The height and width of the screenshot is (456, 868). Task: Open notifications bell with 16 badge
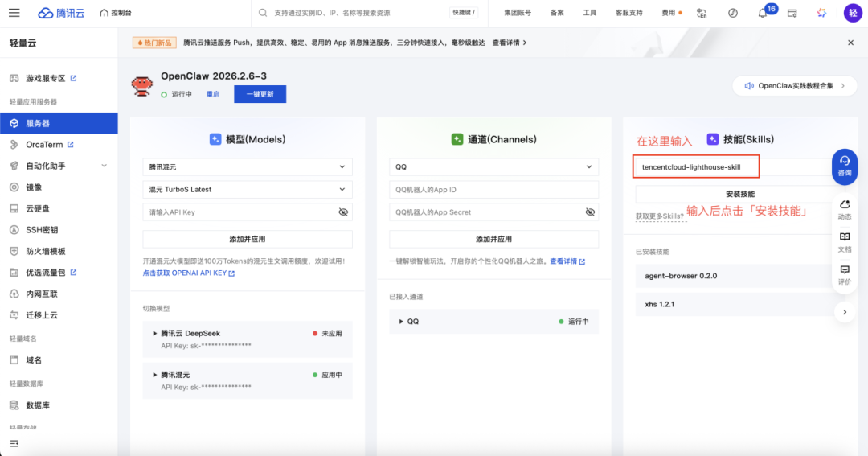pyautogui.click(x=763, y=13)
